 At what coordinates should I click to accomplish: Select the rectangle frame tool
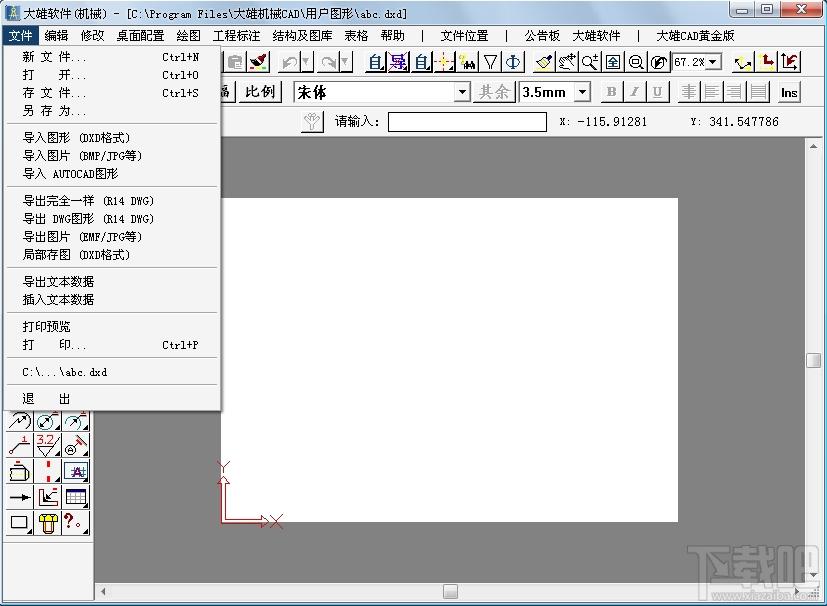[x=20, y=523]
